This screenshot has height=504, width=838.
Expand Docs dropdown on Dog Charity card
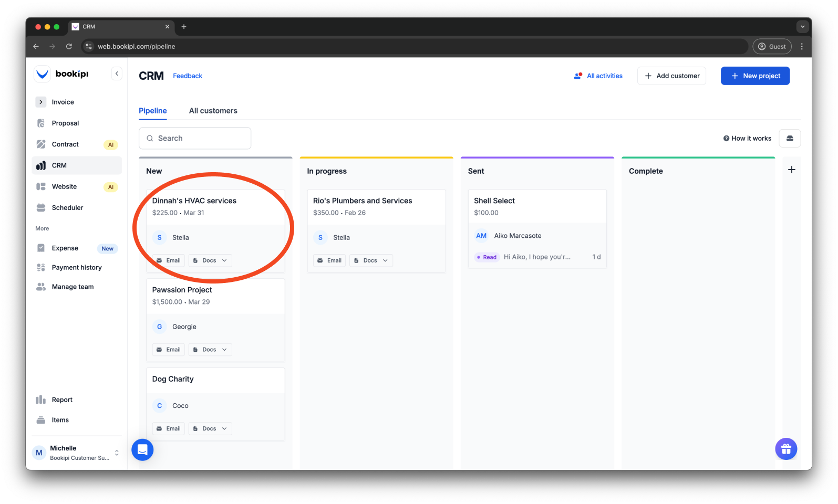click(x=210, y=428)
